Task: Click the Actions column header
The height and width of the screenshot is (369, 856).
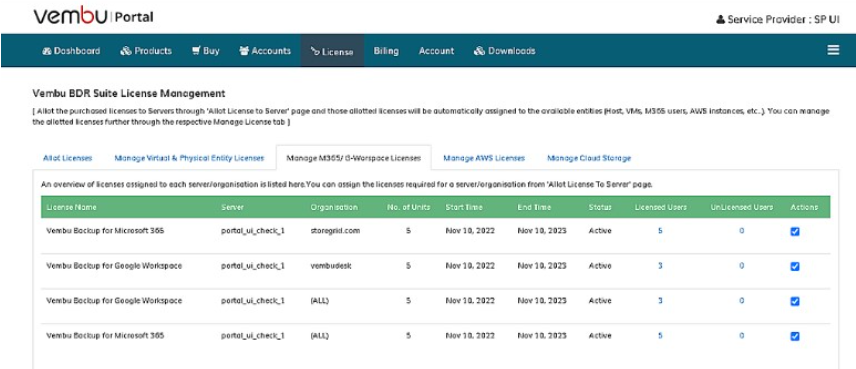Action: tap(804, 207)
